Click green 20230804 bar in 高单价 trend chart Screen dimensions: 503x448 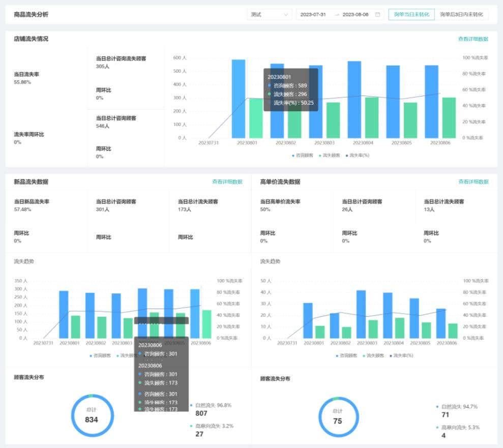[399, 328]
